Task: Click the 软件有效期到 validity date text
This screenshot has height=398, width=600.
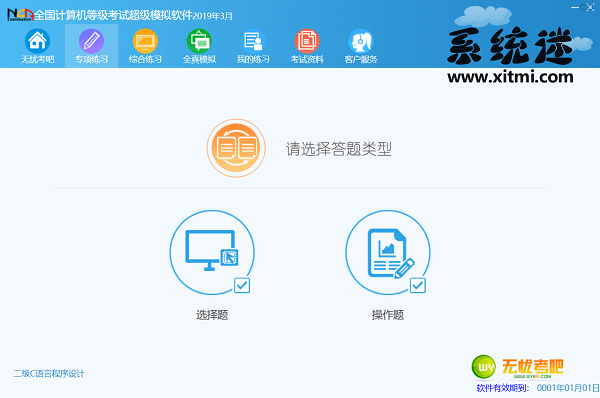Action: (x=538, y=388)
